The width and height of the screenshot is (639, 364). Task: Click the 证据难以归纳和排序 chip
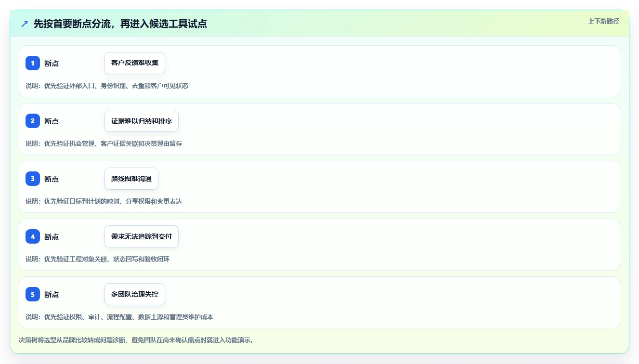click(x=142, y=121)
